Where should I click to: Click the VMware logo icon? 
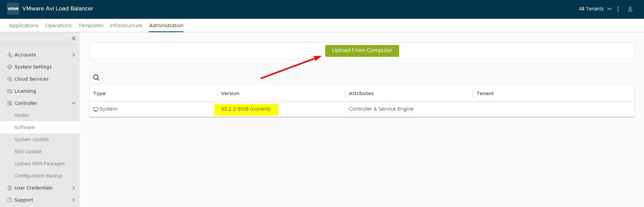pos(13,9)
